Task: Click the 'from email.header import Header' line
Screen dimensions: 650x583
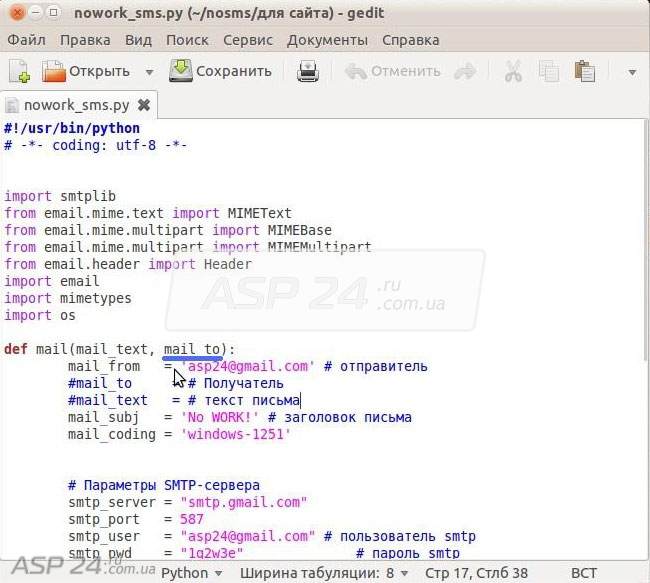Action: pos(128,264)
